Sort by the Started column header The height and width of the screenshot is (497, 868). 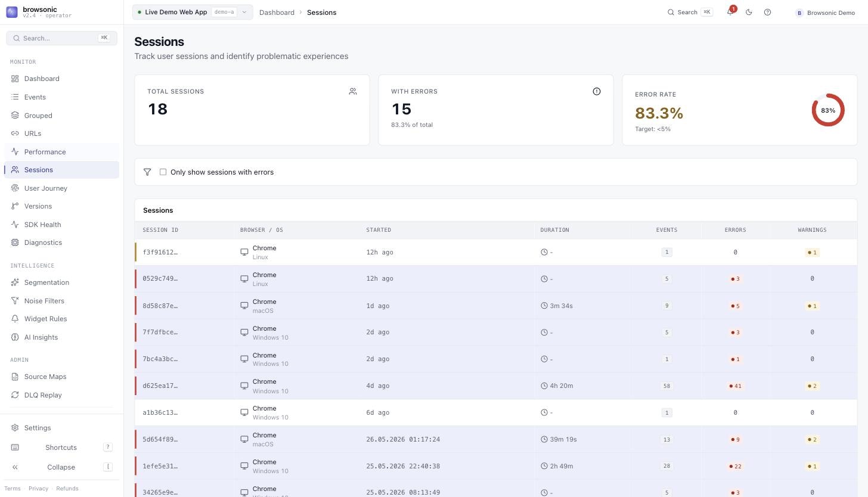pos(379,230)
